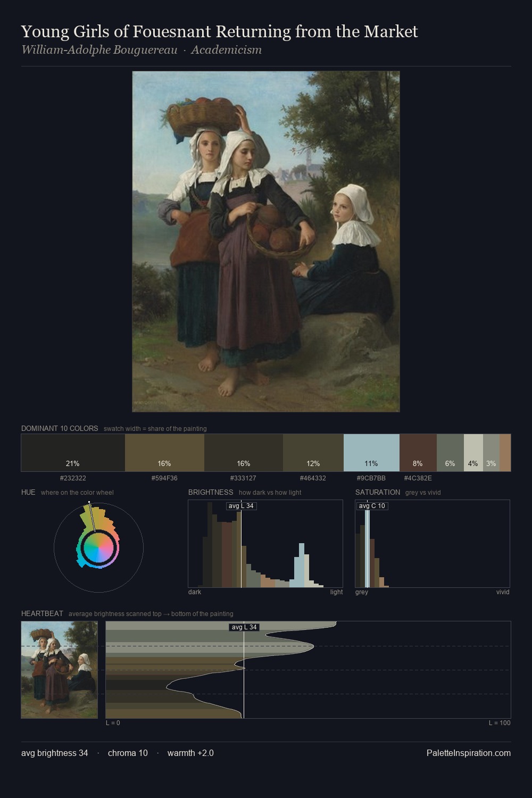
Task: Click the HUE section heading
Action: coord(28,492)
